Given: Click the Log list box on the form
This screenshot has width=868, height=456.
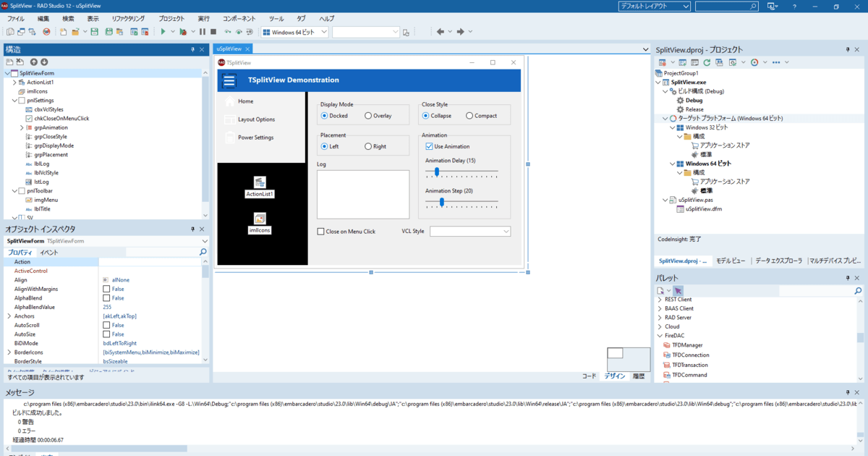Looking at the screenshot, I should 363,194.
